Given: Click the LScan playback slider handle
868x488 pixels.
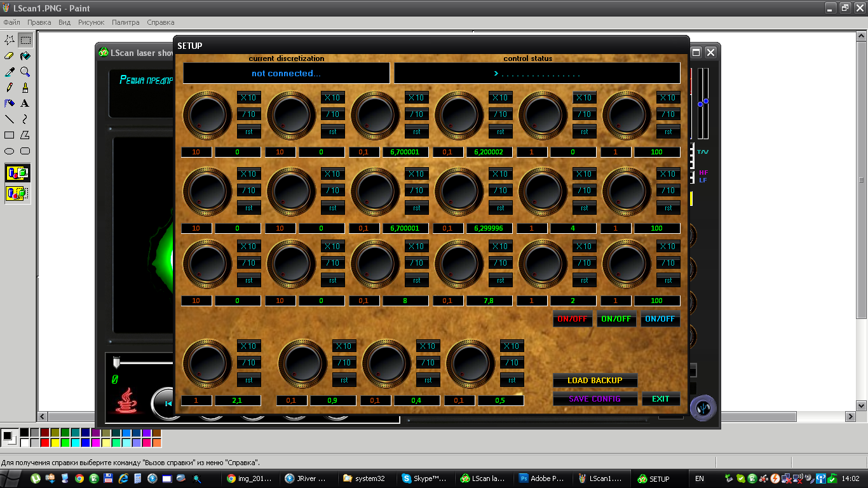Looking at the screenshot, I should click(116, 363).
